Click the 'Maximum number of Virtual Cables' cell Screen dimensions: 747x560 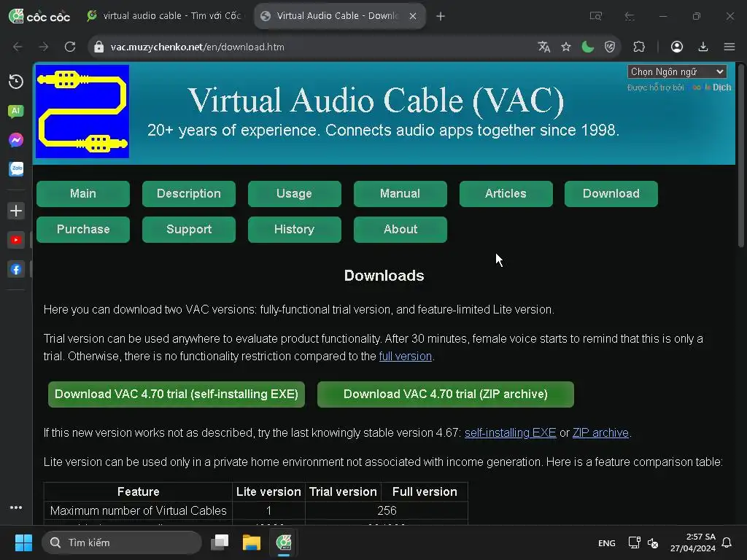138,510
